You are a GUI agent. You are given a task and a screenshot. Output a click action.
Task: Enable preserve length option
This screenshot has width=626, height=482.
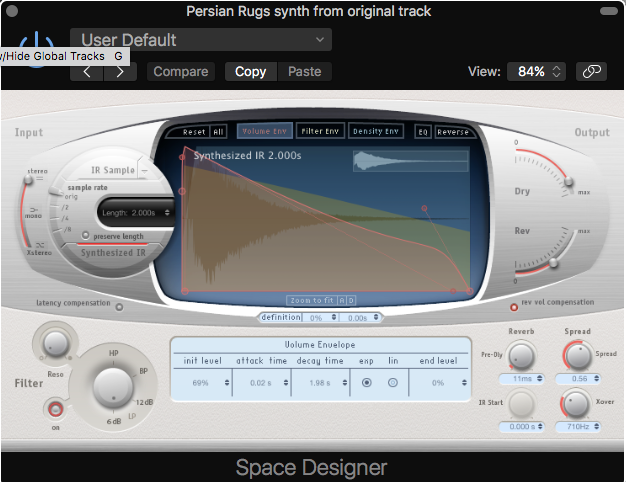[x=85, y=235]
